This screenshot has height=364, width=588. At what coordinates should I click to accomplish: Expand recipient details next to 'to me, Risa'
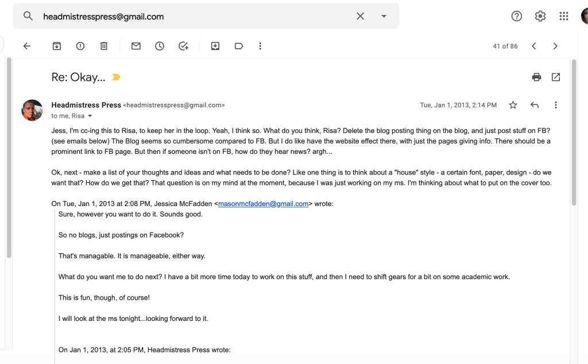(90, 116)
